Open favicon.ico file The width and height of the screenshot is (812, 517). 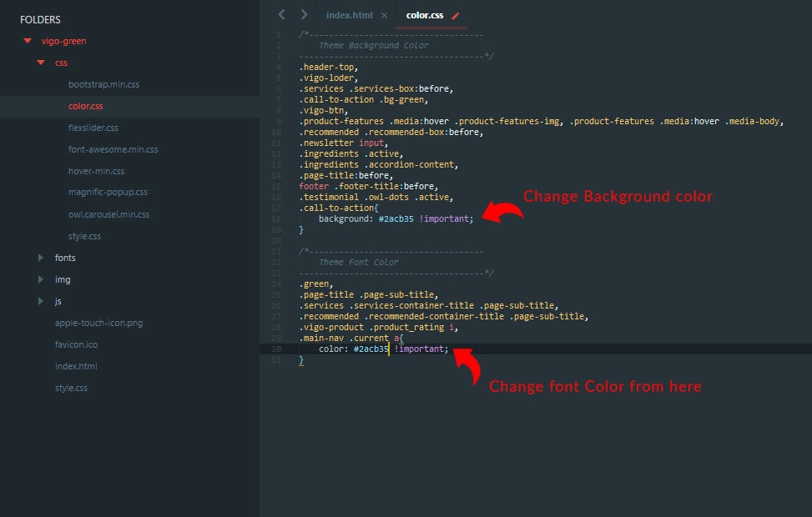tap(76, 344)
